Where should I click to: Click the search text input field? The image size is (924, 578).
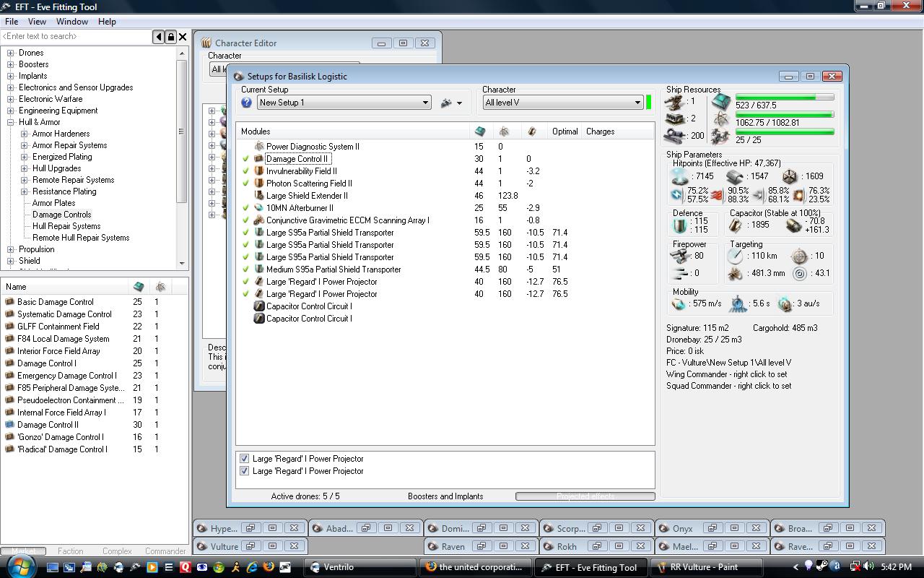[x=76, y=36]
